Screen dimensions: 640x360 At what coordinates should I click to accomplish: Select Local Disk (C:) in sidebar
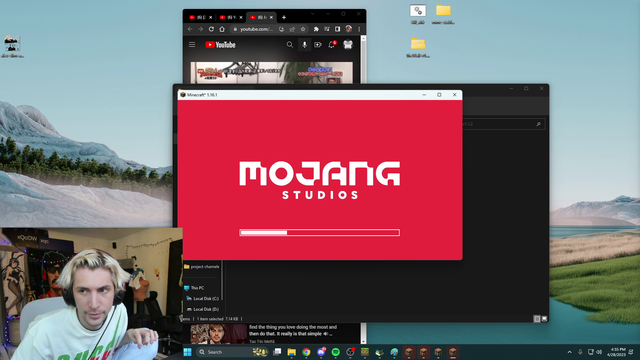[x=202, y=298]
